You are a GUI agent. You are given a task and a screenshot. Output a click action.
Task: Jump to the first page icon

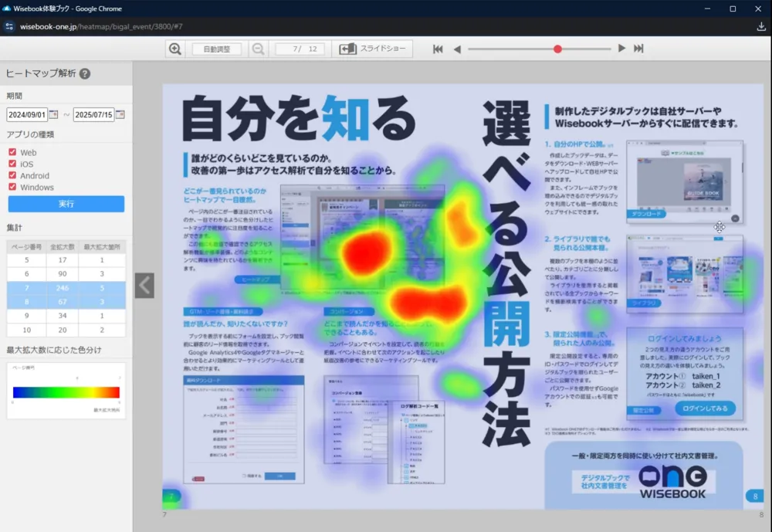(x=438, y=49)
